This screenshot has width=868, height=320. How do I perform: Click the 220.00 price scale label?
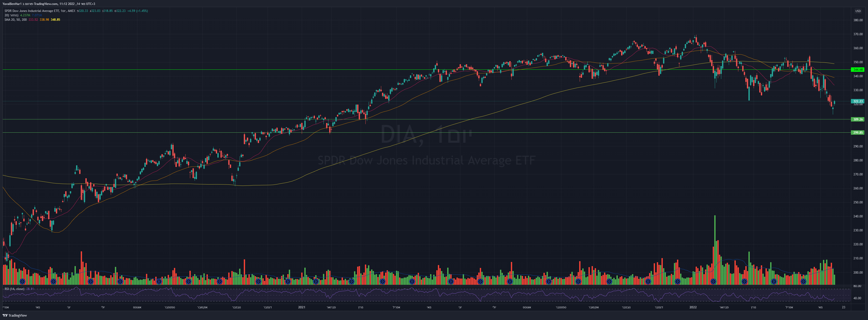tap(858, 244)
